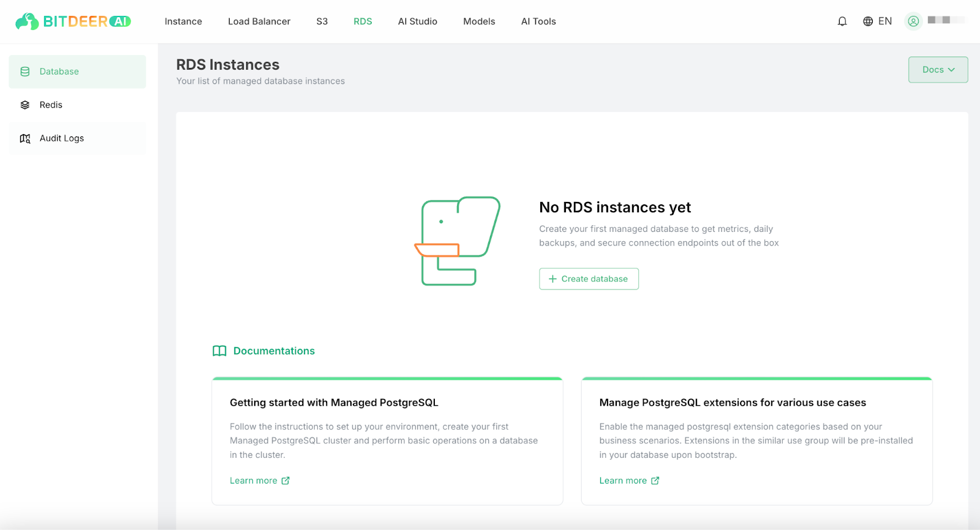Select AI Studio in top navigation
The width and height of the screenshot is (980, 530).
[x=418, y=21]
